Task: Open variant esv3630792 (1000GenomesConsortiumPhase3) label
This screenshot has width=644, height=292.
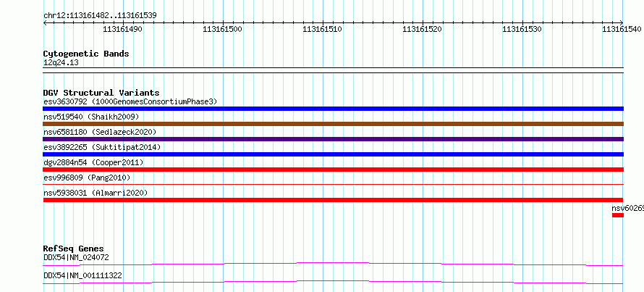Action: [130, 101]
